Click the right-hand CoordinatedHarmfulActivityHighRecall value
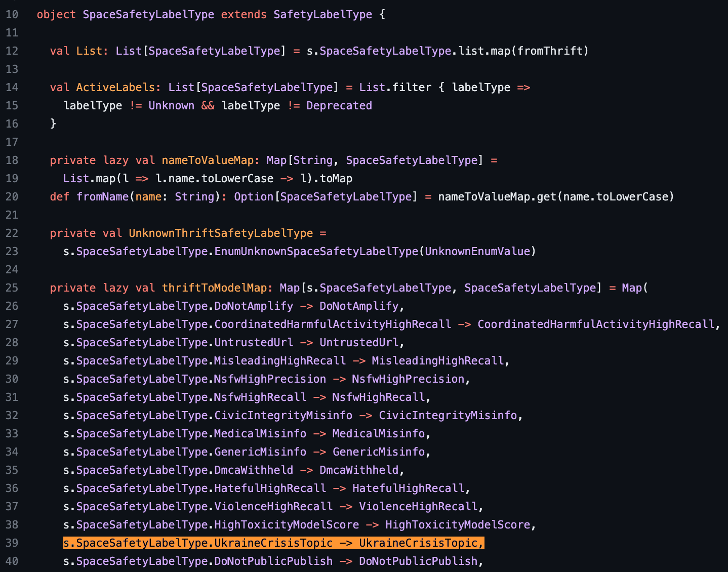The image size is (728, 572). pyautogui.click(x=596, y=324)
